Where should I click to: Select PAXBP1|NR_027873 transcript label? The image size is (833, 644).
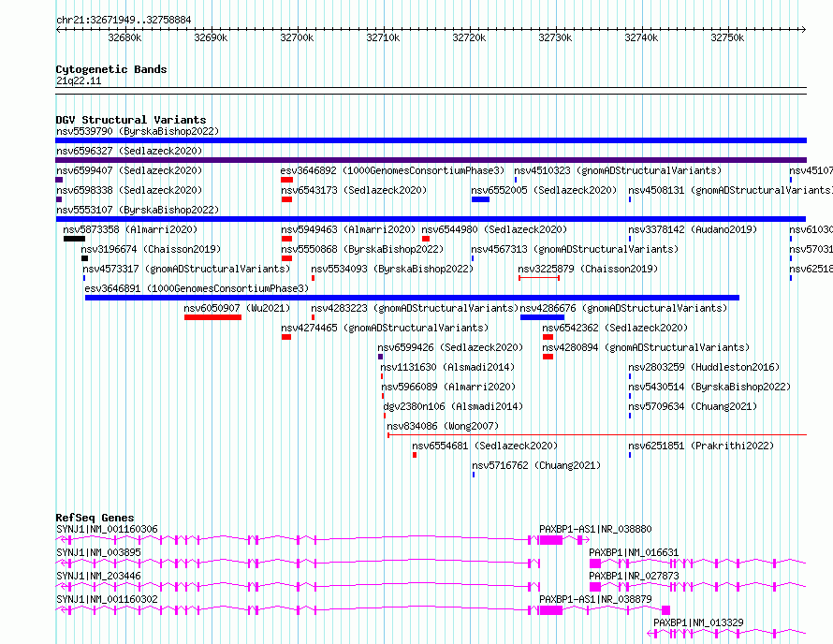pos(634,576)
